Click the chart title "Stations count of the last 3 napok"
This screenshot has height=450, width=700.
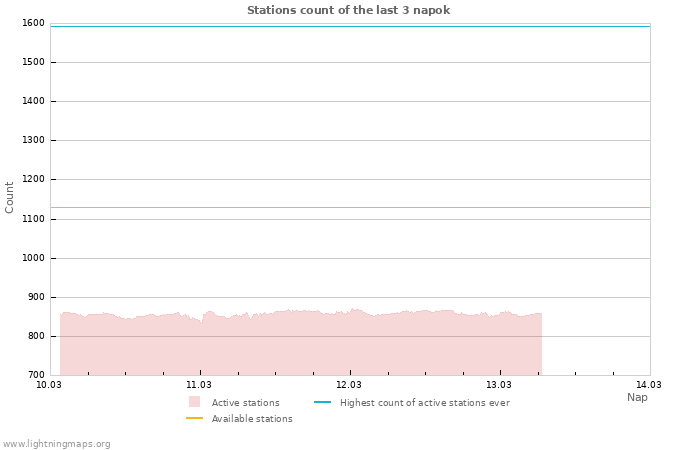point(348,10)
